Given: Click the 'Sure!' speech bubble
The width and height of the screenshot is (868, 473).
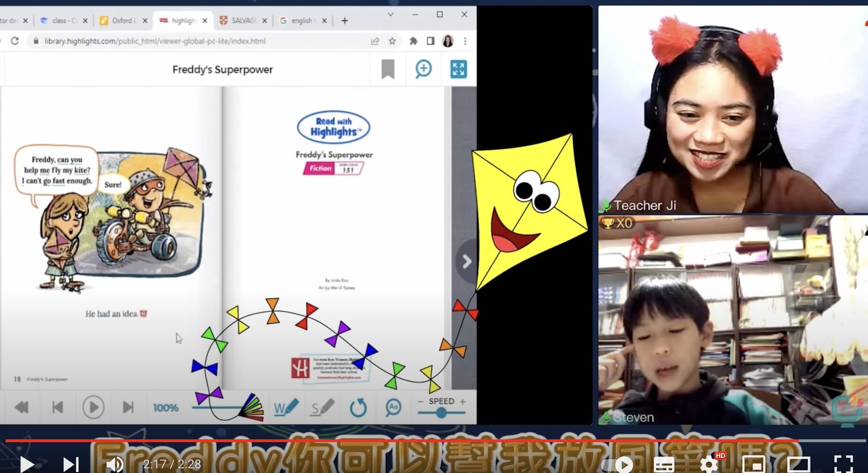Looking at the screenshot, I should pos(113,185).
